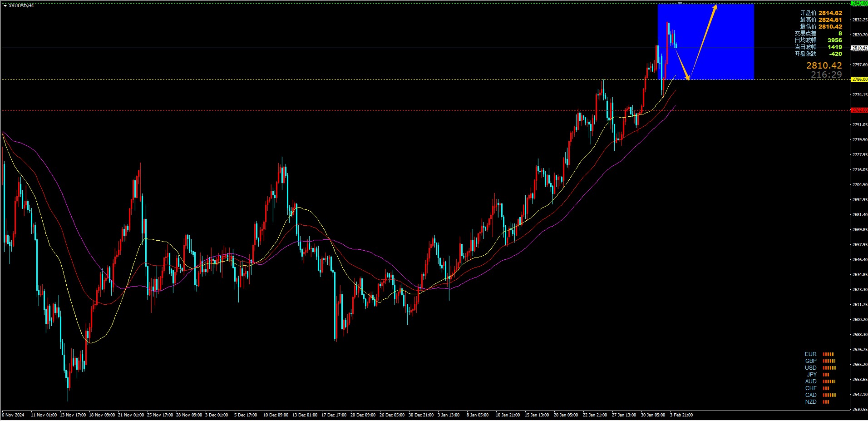This screenshot has width=868, height=421.
Task: Click the 2681.40 price axis label
Action: click(860, 215)
